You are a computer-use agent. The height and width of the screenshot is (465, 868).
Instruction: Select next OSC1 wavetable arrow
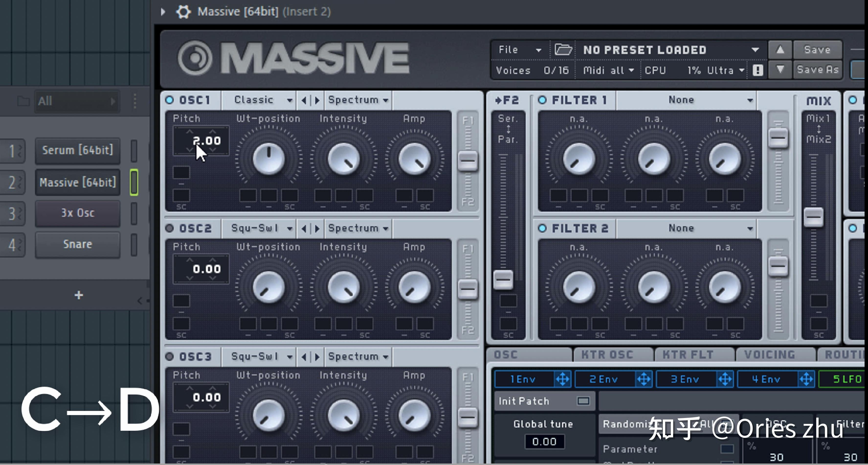click(x=317, y=100)
